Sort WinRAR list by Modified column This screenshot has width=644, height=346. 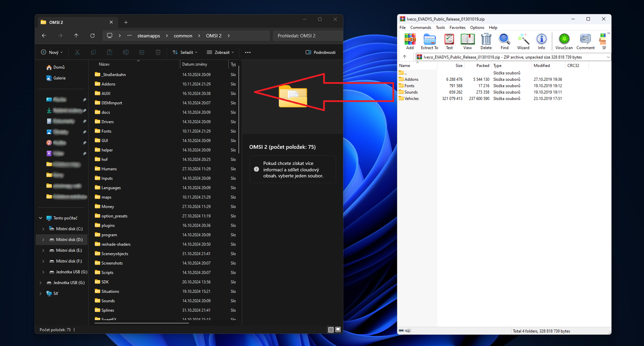point(548,66)
